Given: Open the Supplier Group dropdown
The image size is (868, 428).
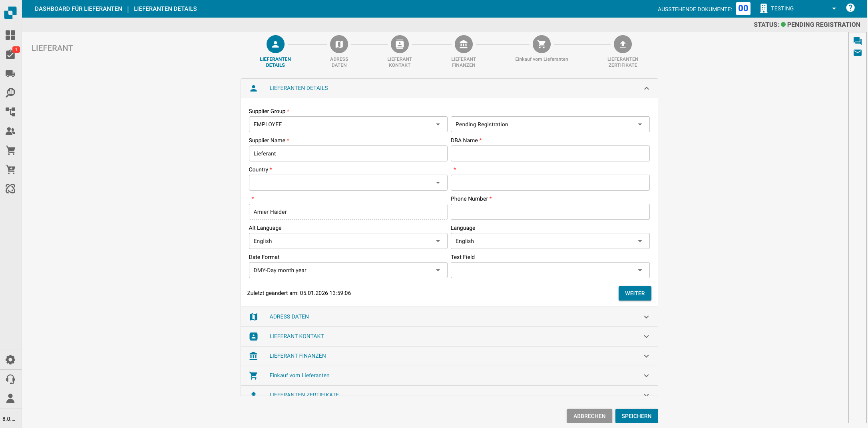Looking at the screenshot, I should (348, 124).
